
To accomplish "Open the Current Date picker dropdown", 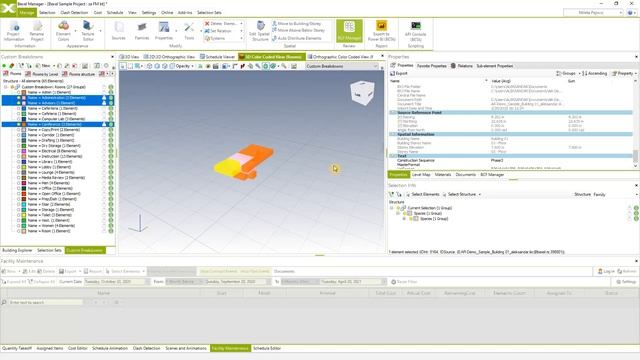I will tap(148, 282).
